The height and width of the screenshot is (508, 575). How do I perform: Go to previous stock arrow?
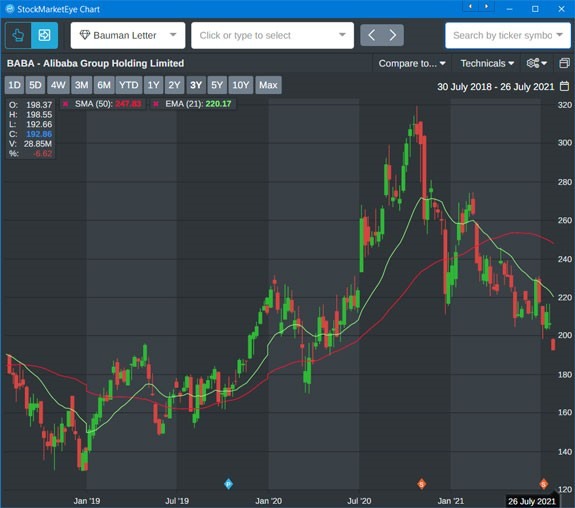(x=371, y=35)
